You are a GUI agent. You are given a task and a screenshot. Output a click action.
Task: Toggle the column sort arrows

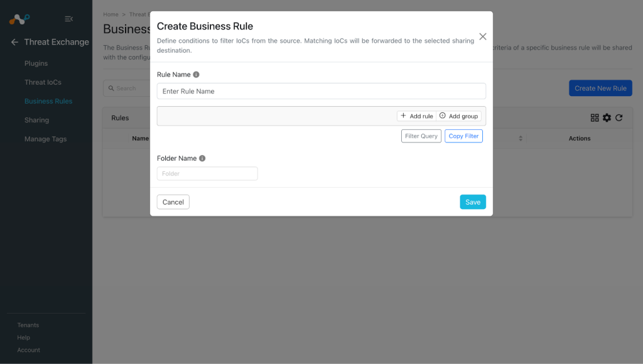pyautogui.click(x=521, y=139)
